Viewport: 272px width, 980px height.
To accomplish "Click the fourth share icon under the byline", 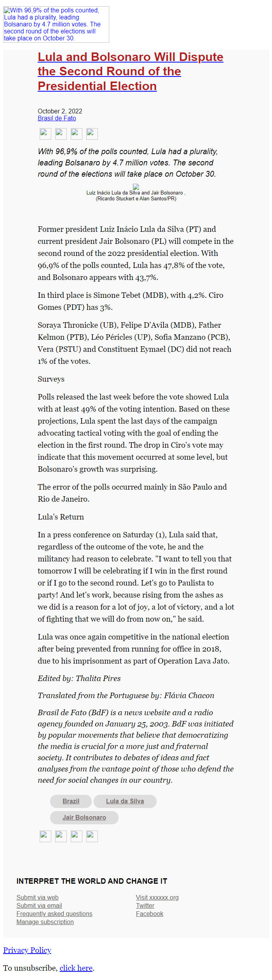I will click(x=92, y=134).
